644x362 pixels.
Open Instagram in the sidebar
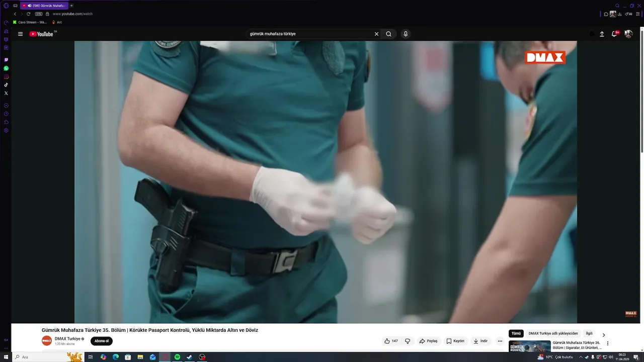[x=6, y=76]
